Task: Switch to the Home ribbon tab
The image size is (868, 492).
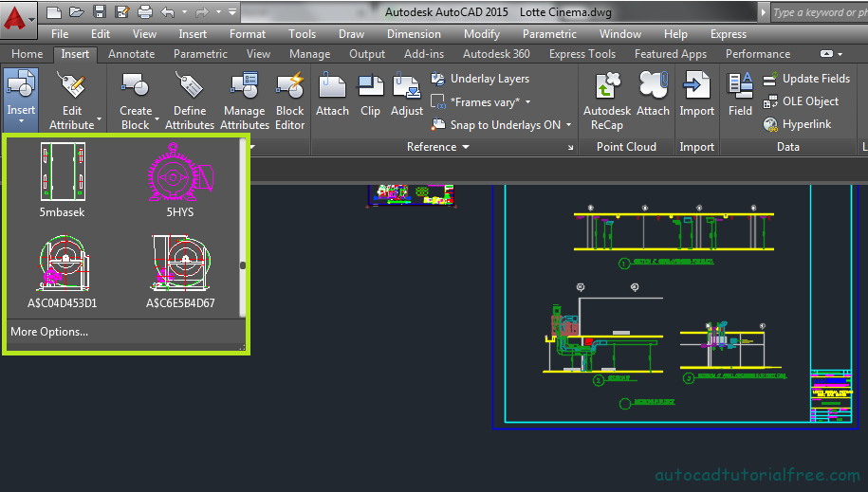Action: pyautogui.click(x=28, y=54)
